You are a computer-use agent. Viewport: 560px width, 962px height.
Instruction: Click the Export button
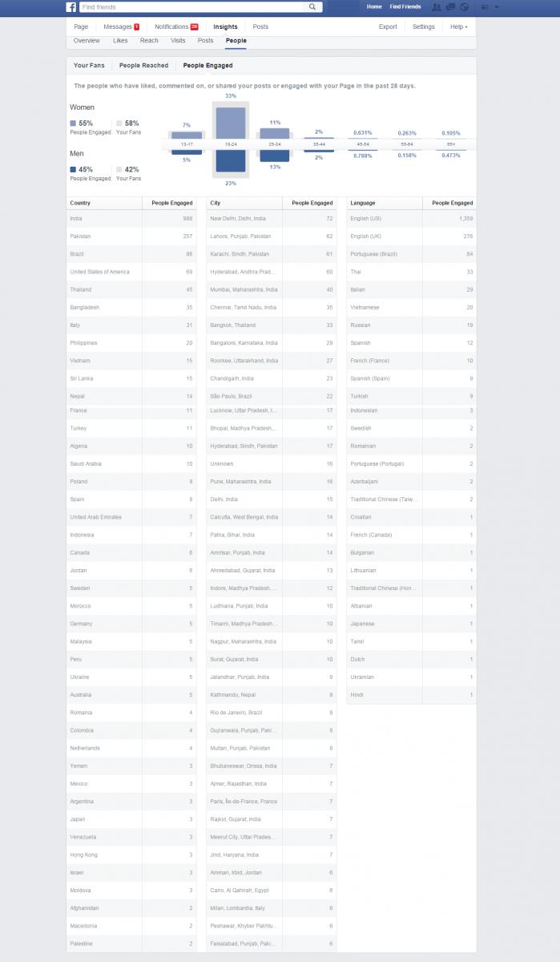click(x=388, y=26)
